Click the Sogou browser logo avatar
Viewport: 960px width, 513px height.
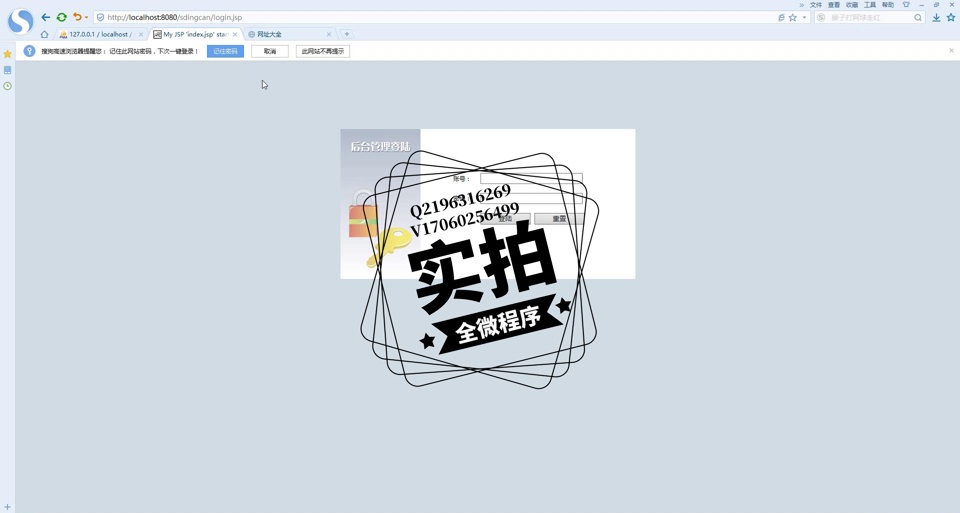(x=20, y=21)
